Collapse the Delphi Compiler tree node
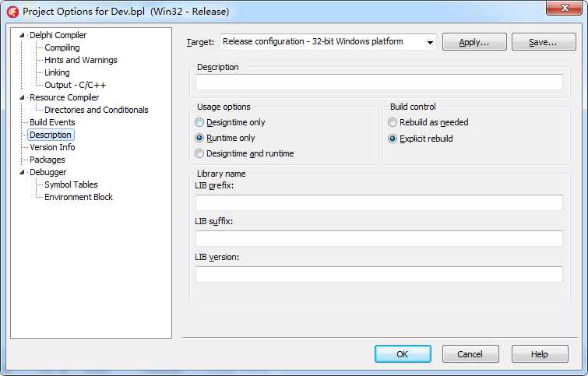The image size is (588, 376). click(x=22, y=35)
